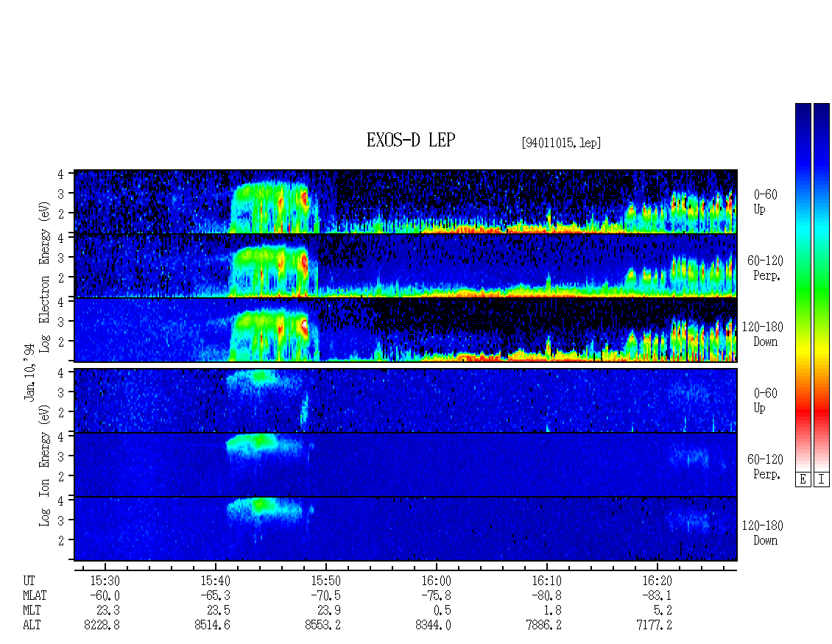Click the ion Perp. spectrogram panel
The image size is (832, 644).
(x=406, y=464)
